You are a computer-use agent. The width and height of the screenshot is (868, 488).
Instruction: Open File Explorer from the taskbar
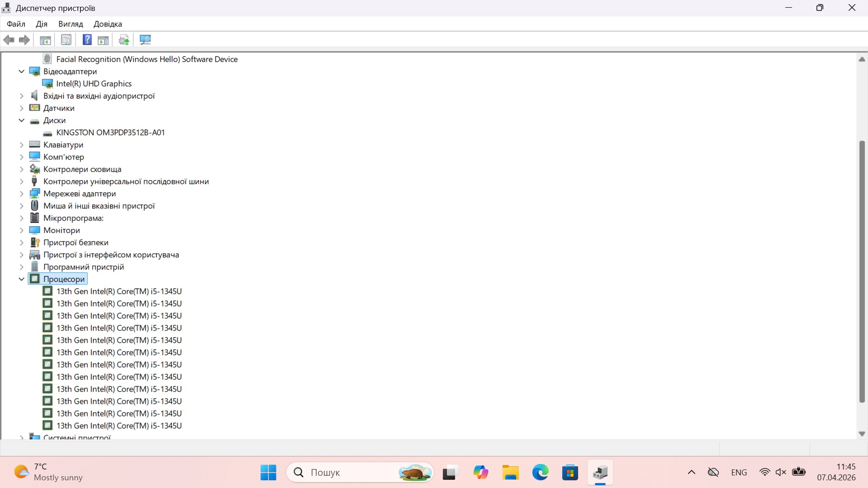[510, 473]
